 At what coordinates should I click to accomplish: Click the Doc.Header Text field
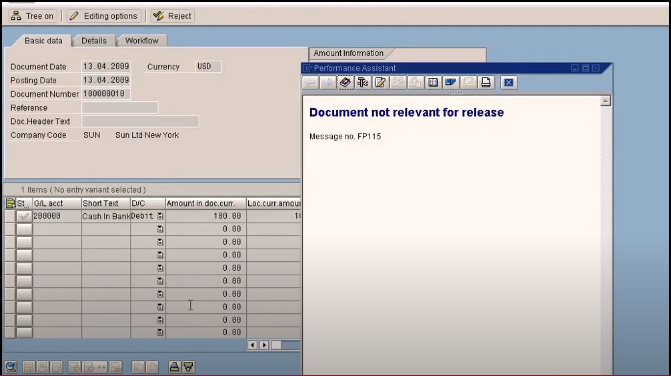pos(140,121)
